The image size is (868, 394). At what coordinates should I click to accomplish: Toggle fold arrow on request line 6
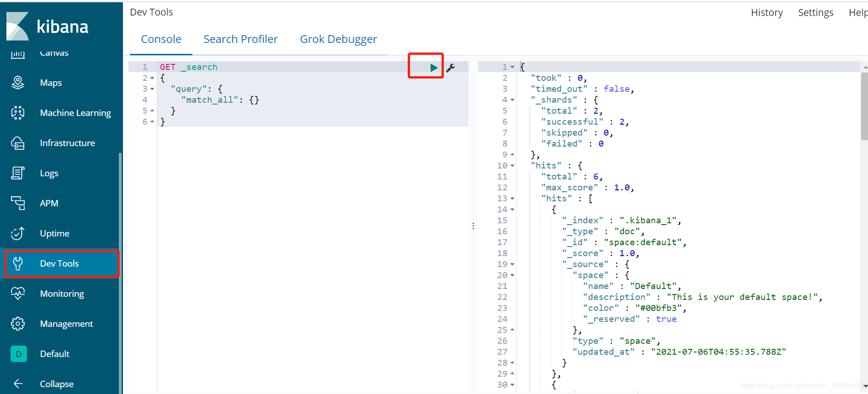pyautogui.click(x=152, y=121)
